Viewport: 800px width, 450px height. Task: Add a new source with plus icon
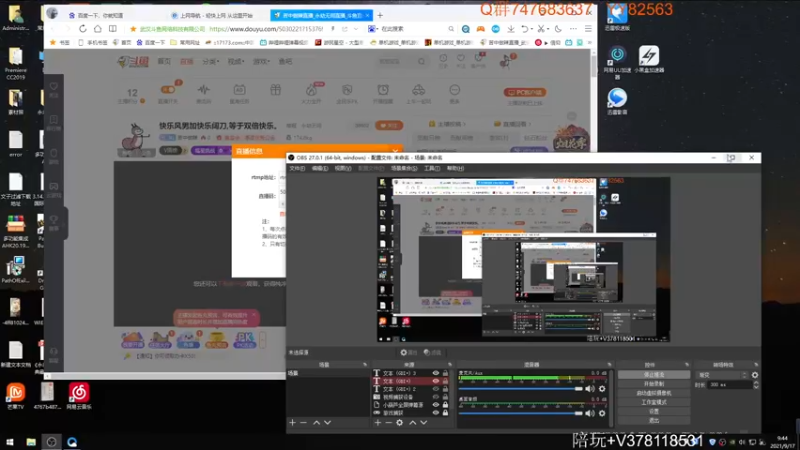(x=378, y=422)
